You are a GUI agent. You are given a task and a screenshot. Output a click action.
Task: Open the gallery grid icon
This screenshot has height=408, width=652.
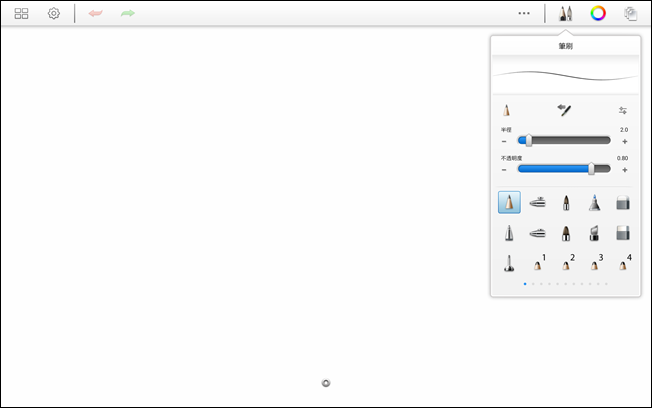[21, 14]
